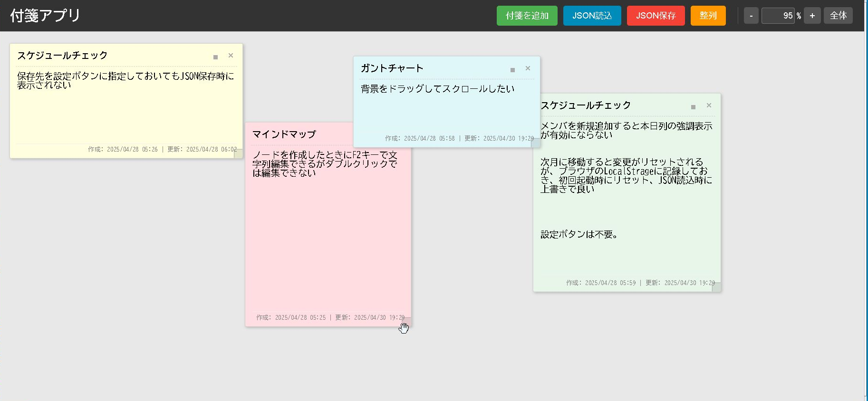Click the JSON保存 button

pyautogui.click(x=656, y=16)
